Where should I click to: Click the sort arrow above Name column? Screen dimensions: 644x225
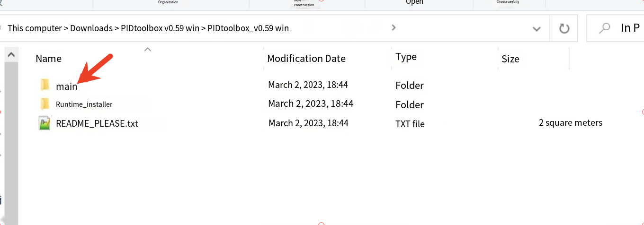pos(148,49)
